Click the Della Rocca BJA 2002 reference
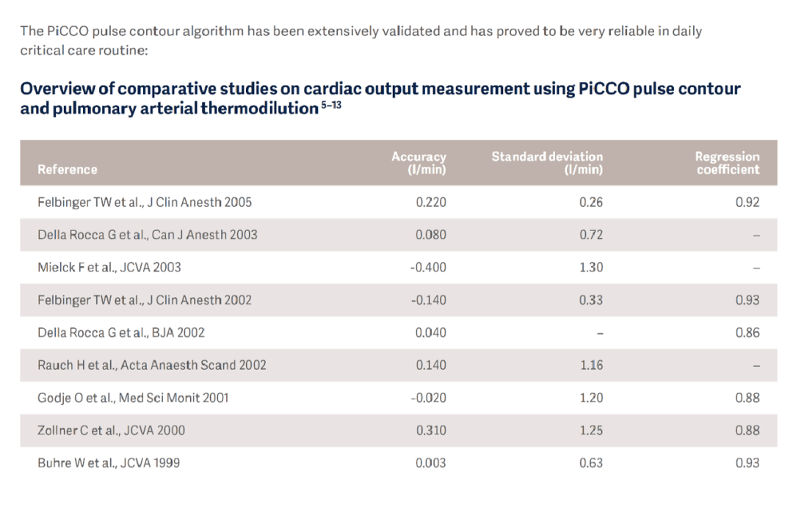 click(121, 332)
